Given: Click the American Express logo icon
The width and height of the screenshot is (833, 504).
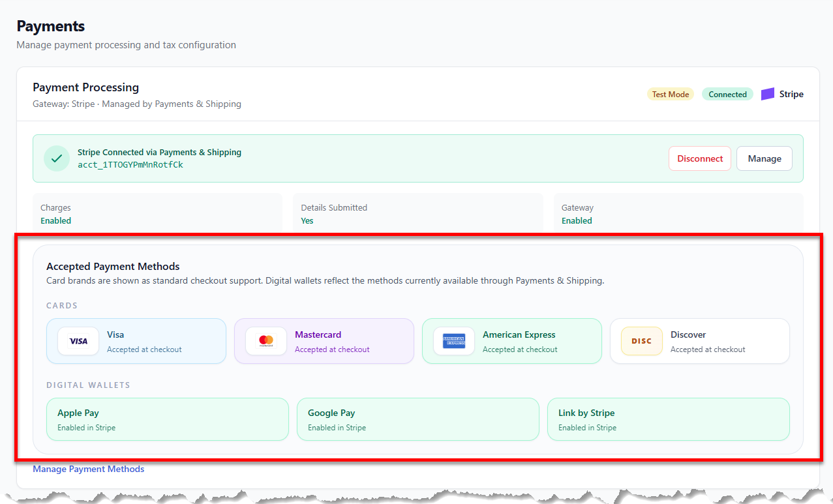Looking at the screenshot, I should coord(454,341).
